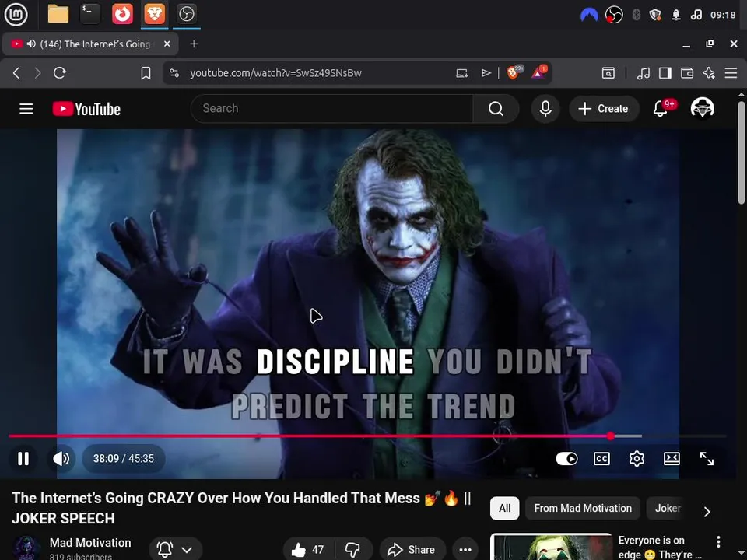Open the Bluetooth tray indicator
The image size is (747, 560).
[636, 15]
